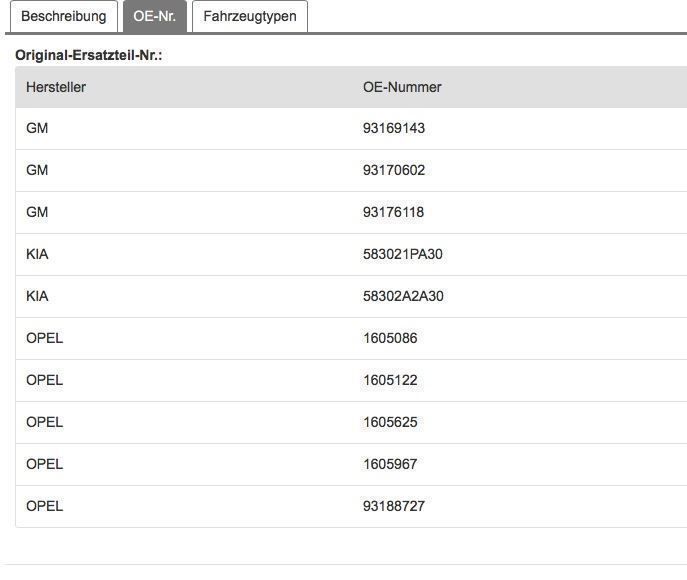Select OE number 1605122
This screenshot has width=687, height=580.
(x=390, y=380)
